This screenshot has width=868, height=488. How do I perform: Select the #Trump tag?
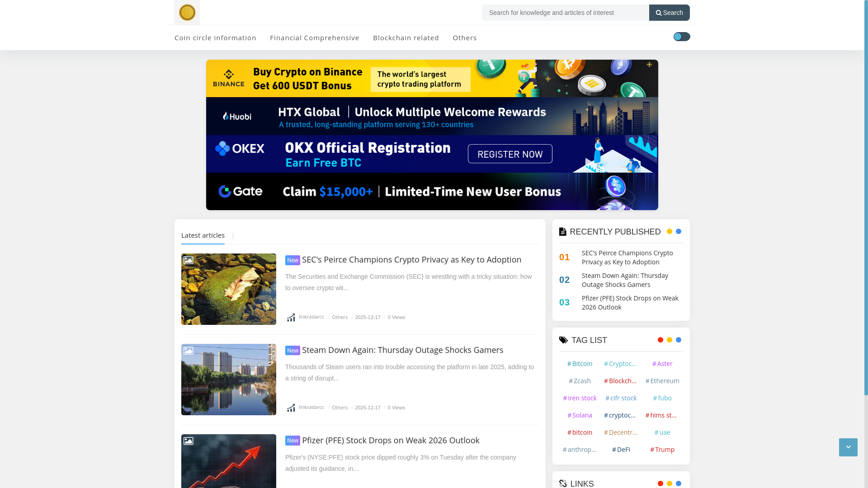pos(662,450)
